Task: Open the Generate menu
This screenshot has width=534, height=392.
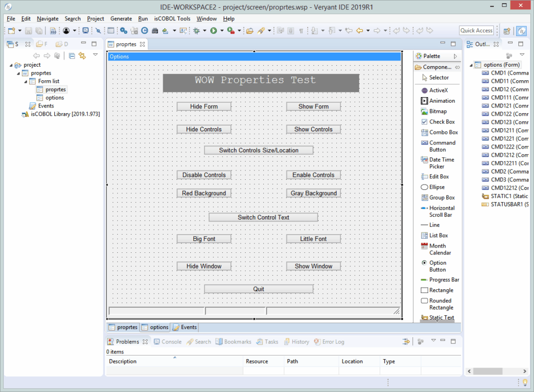Action: click(x=121, y=19)
